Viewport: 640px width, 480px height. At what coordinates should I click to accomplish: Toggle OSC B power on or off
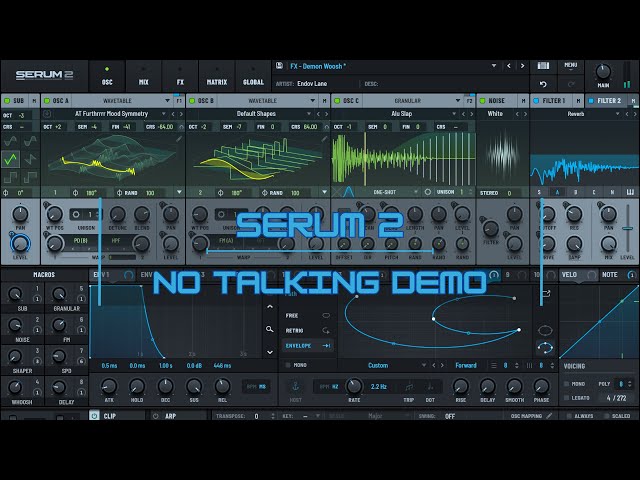coord(192,100)
